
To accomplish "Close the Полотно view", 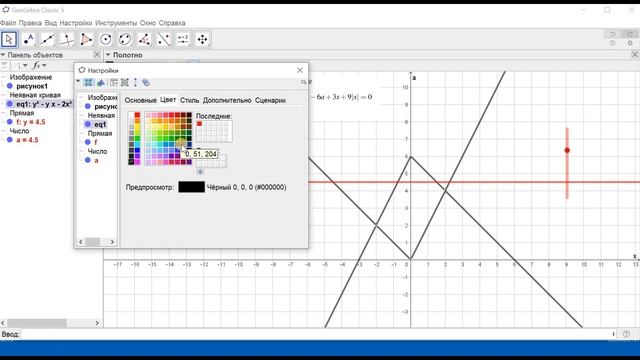I will click(x=635, y=54).
